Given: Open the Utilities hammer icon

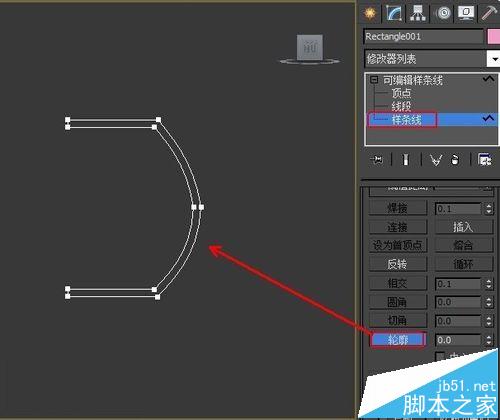Looking at the screenshot, I should (x=489, y=14).
